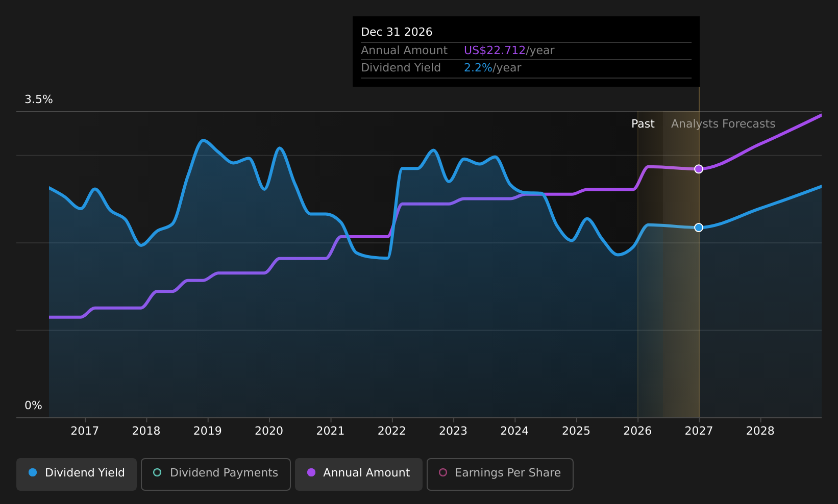Click the Dividend Yield tooltip row label
838x504 pixels.
tap(401, 68)
